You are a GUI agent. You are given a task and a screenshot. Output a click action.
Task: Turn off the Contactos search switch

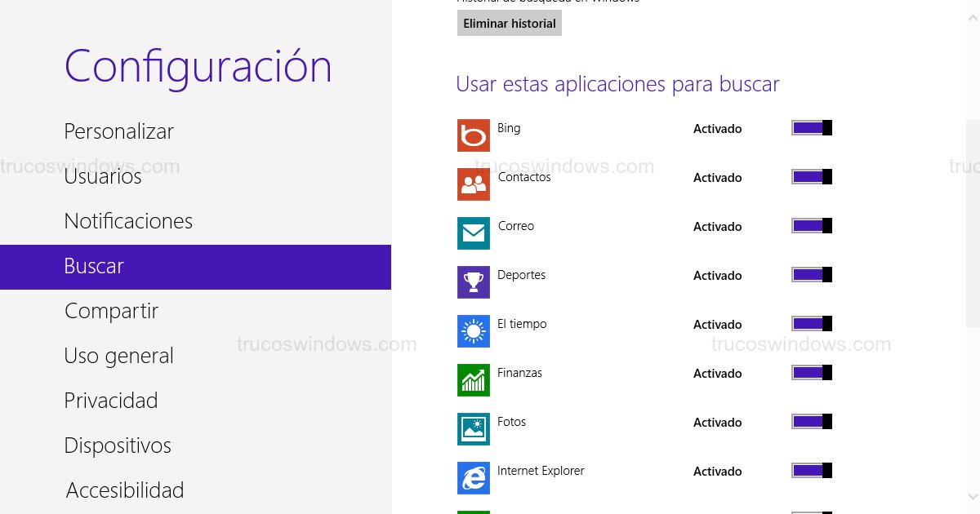[x=811, y=177]
